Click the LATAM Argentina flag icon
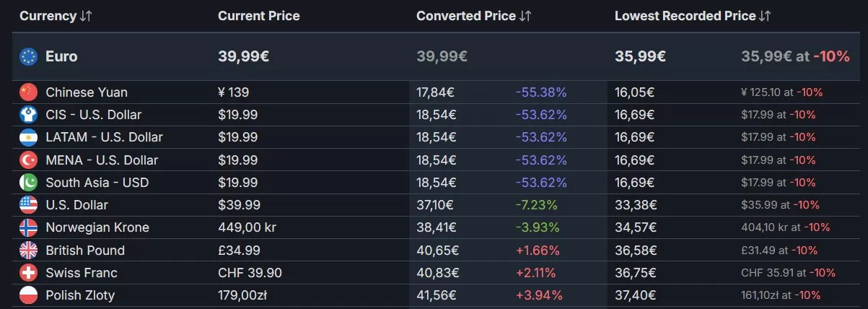Screen dimensions: 868x309 tap(28, 137)
